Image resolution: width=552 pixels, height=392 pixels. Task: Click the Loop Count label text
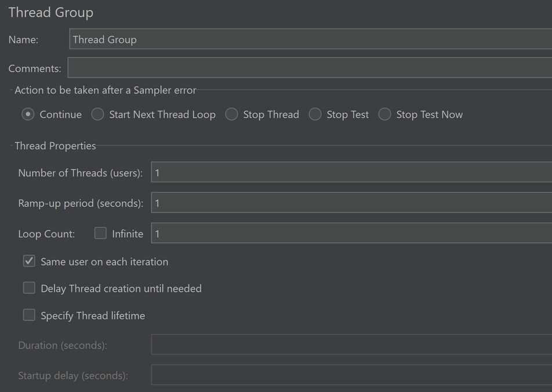point(46,234)
